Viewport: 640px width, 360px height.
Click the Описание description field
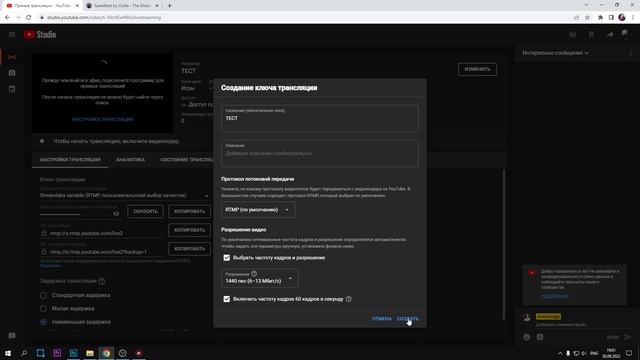click(320, 153)
